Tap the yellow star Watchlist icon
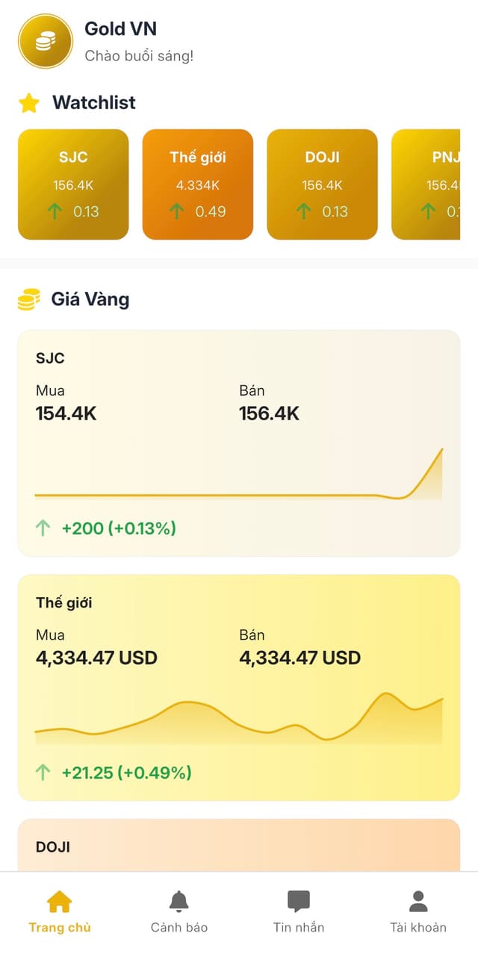 pyautogui.click(x=28, y=103)
